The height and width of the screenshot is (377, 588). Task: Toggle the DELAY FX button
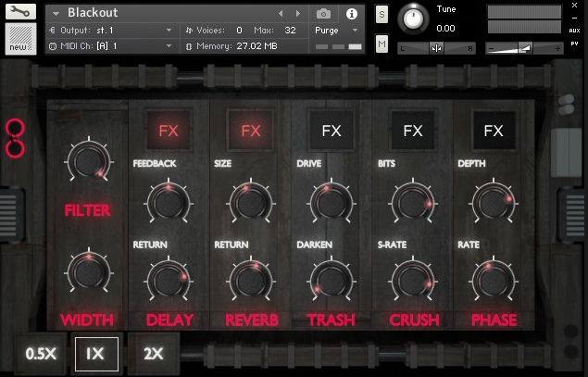(x=169, y=131)
